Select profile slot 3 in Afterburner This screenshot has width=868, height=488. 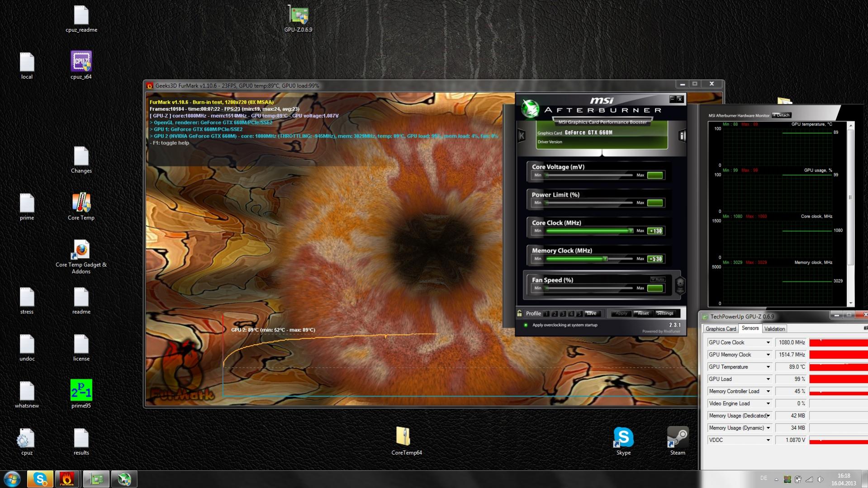point(563,313)
